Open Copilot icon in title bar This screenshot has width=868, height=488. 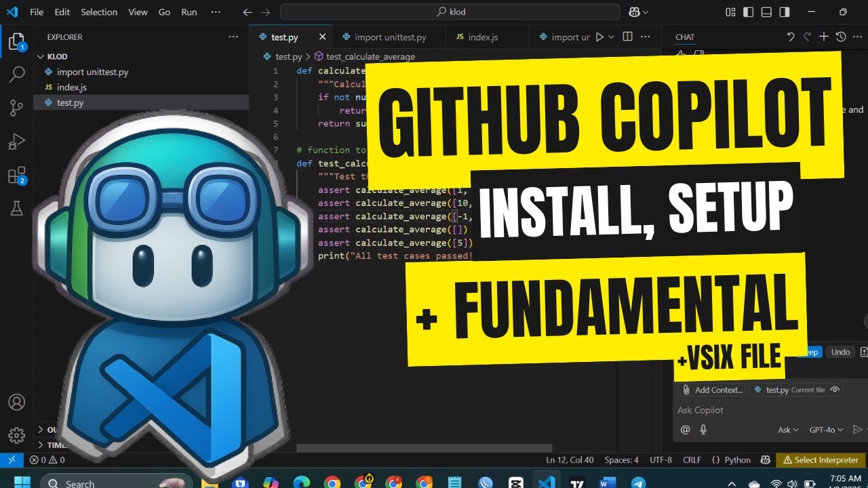[x=633, y=12]
